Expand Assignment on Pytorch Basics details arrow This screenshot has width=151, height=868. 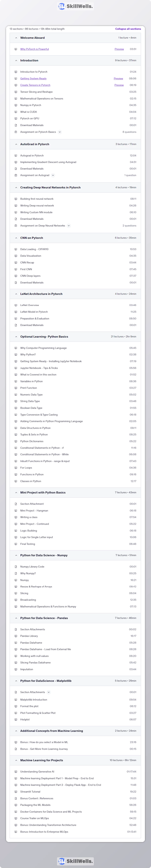click(60, 132)
